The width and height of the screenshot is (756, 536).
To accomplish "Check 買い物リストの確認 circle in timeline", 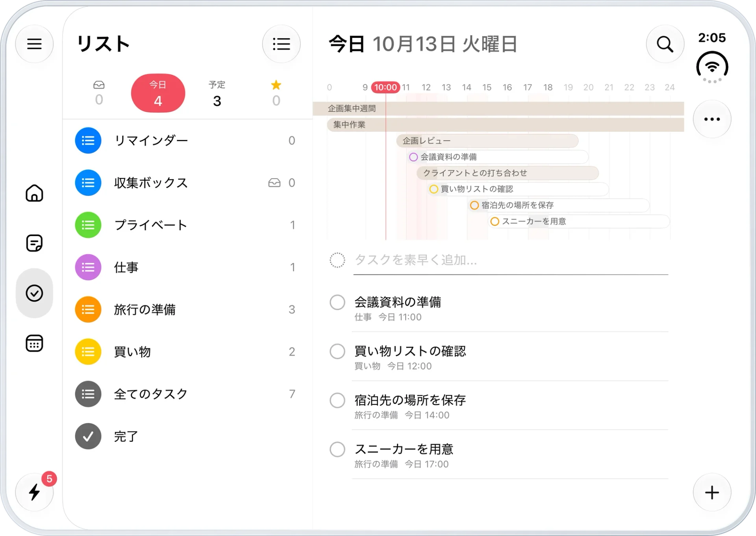I will point(434,189).
